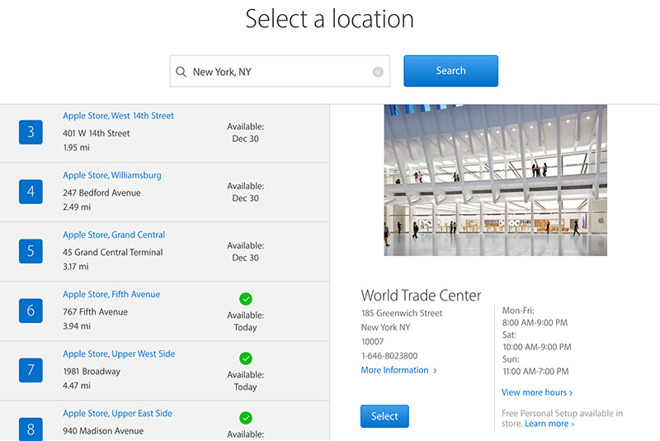Click the World Trade Center heading

[420, 295]
